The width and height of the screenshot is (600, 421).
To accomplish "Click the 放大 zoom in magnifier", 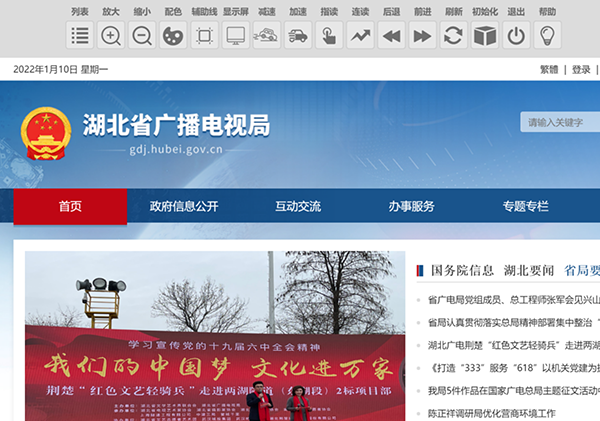I will click(x=111, y=35).
